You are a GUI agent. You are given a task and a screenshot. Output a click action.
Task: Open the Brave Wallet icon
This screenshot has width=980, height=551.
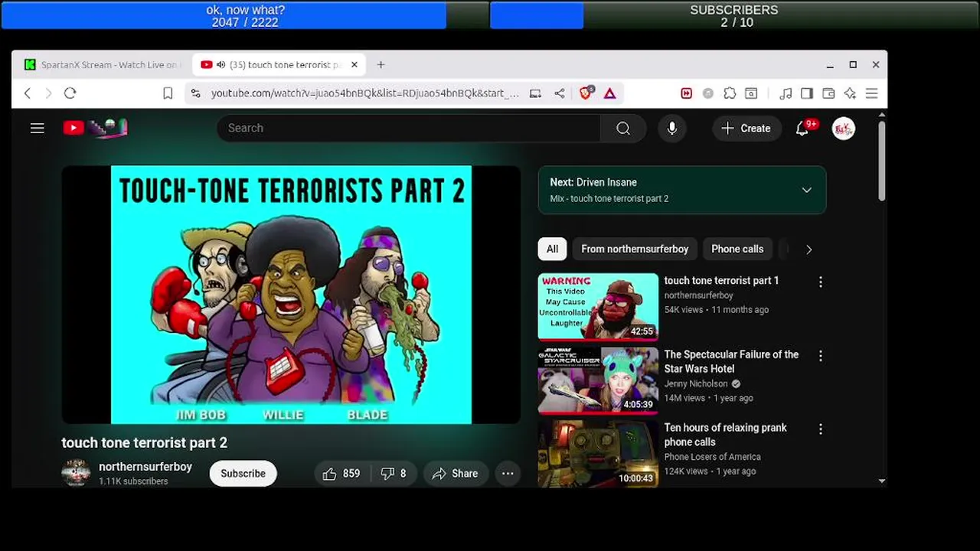pos(828,93)
